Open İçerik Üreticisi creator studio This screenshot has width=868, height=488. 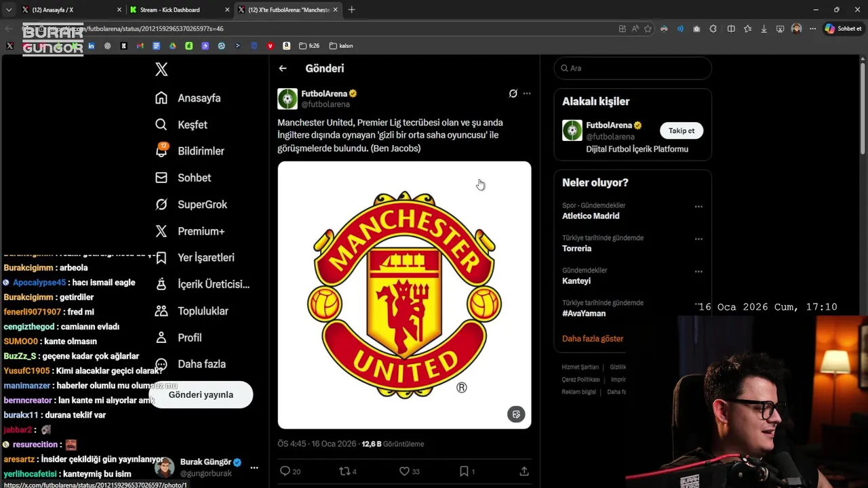[x=202, y=284]
